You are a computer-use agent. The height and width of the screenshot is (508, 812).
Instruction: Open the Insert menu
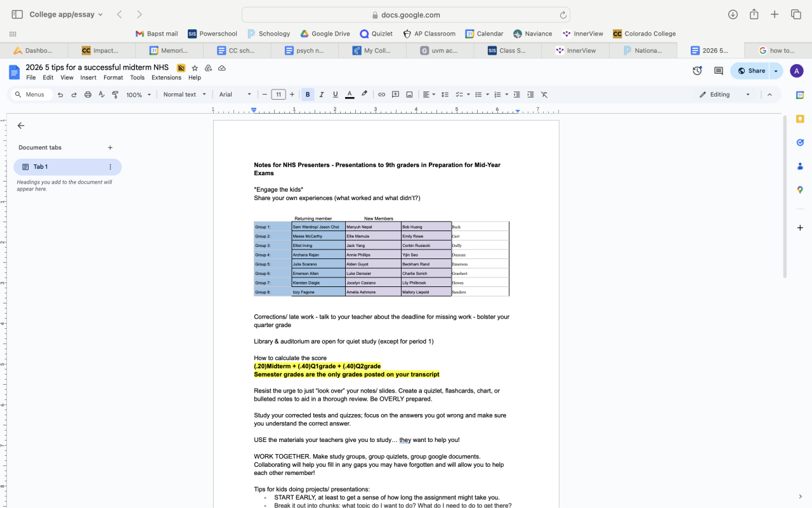pos(88,77)
